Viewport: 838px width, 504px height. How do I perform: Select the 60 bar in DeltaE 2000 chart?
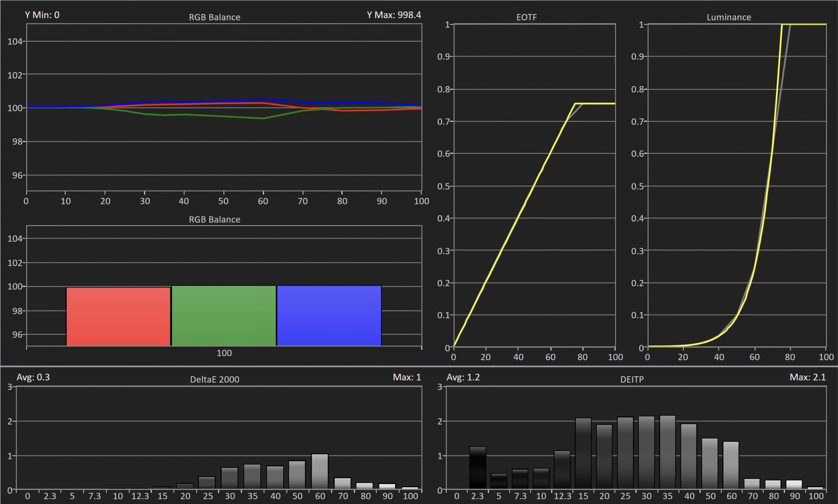coord(320,471)
